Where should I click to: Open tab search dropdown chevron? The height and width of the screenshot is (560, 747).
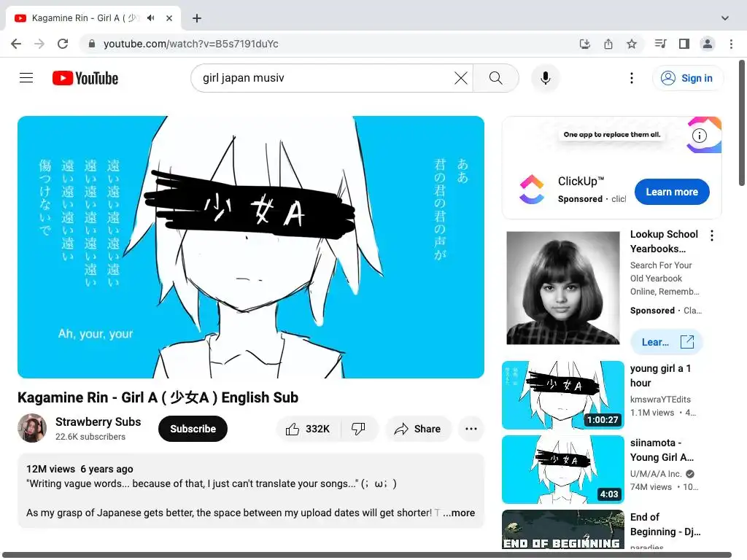tap(725, 18)
